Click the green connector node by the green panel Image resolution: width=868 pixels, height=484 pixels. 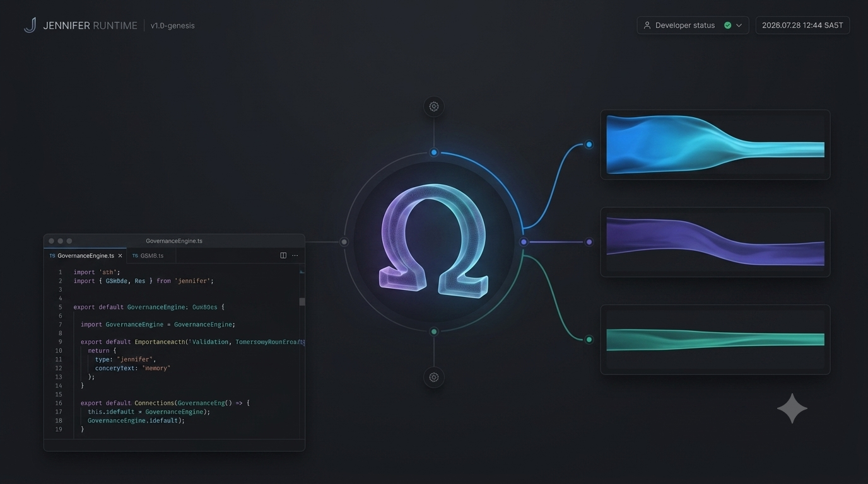pyautogui.click(x=589, y=340)
